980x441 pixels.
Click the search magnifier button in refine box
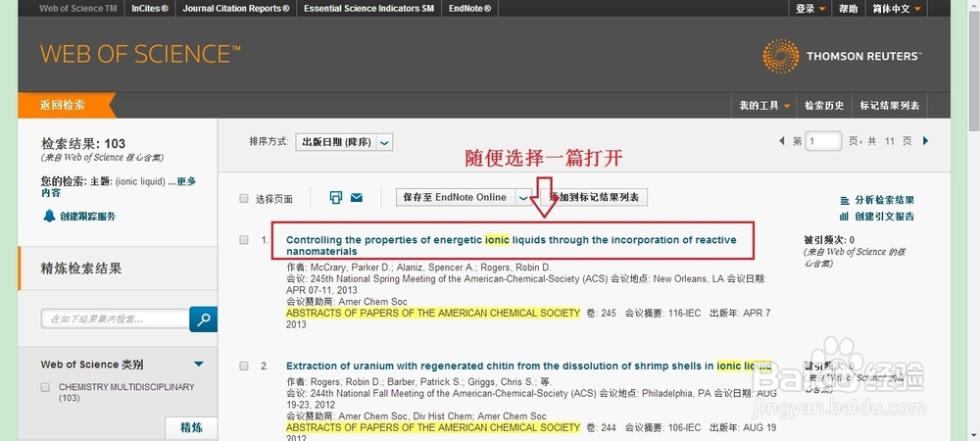[x=203, y=319]
